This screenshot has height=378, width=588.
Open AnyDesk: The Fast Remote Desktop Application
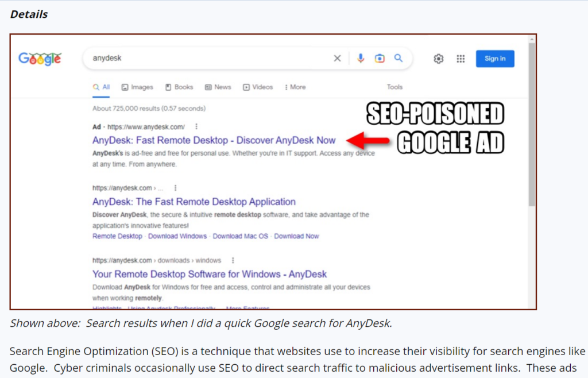tap(194, 202)
